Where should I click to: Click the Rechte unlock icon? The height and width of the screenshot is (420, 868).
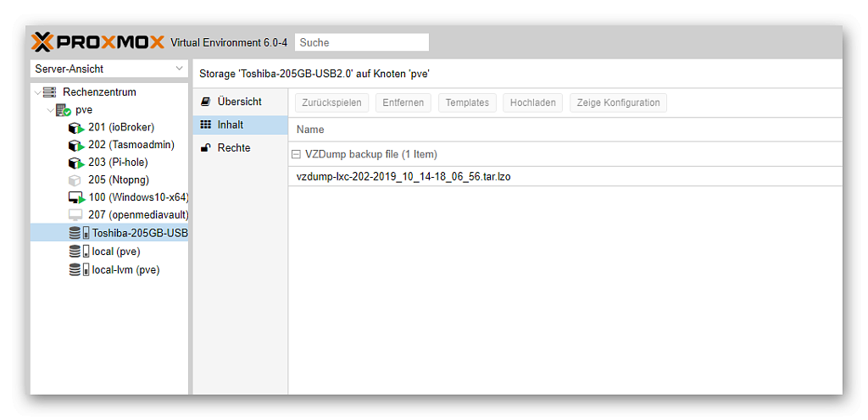[x=205, y=148]
